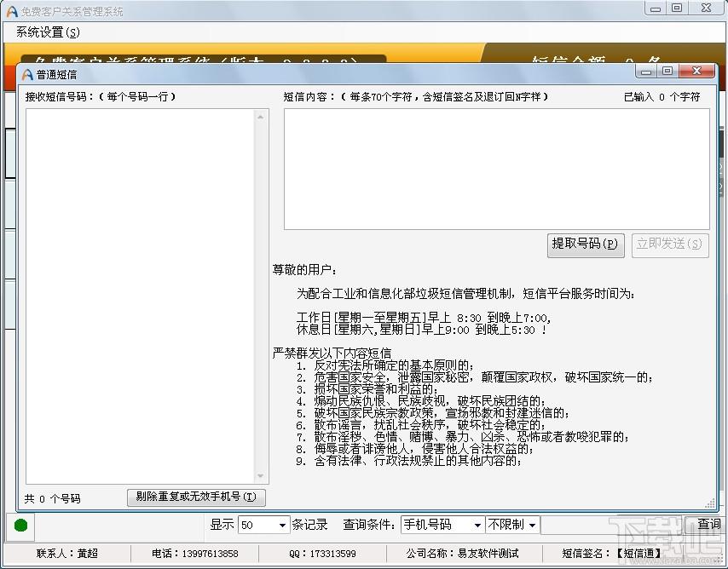Click the dialog resize grip corner
Screen dimensions: 728x569
pos(710,503)
